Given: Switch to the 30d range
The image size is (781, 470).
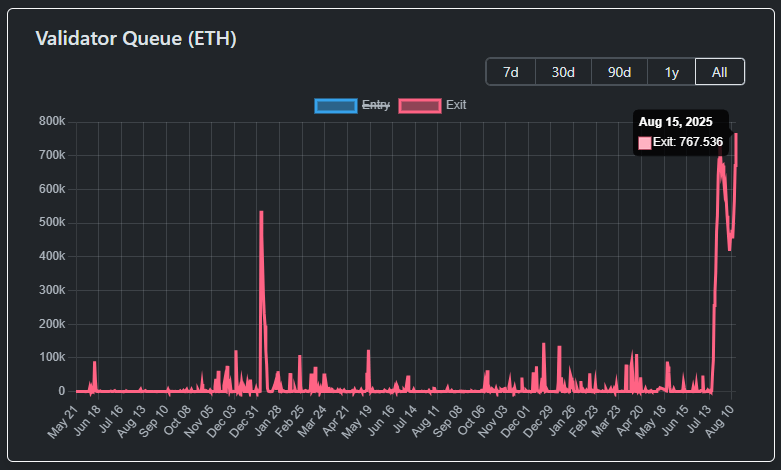Looking at the screenshot, I should pyautogui.click(x=563, y=72).
